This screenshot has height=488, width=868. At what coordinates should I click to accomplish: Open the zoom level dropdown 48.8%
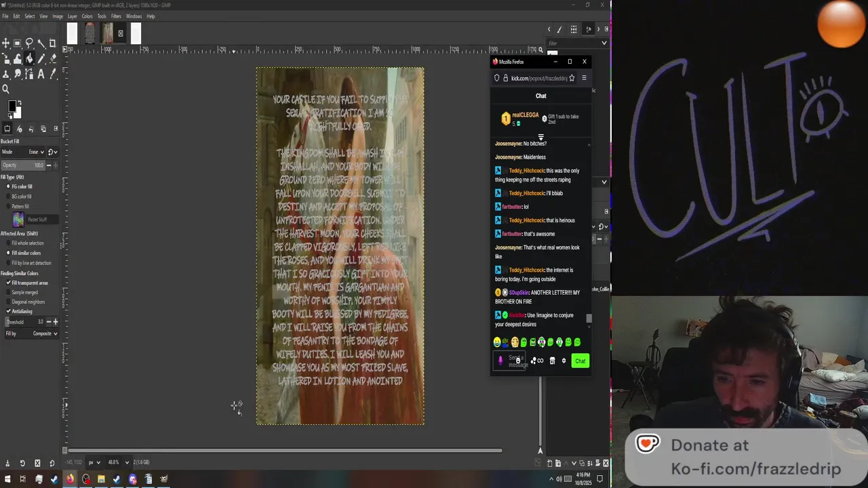(119, 462)
